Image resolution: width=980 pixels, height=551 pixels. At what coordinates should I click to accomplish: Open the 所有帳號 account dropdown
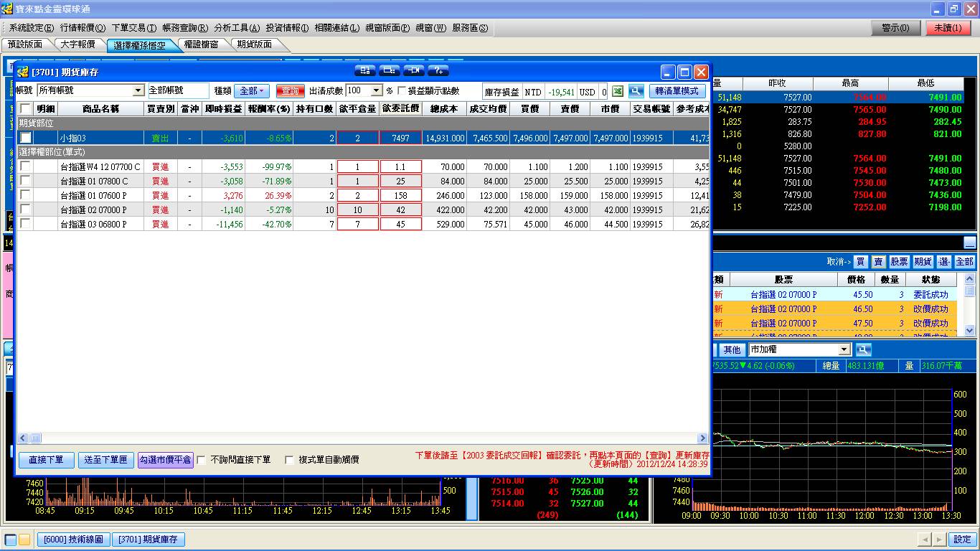point(138,91)
